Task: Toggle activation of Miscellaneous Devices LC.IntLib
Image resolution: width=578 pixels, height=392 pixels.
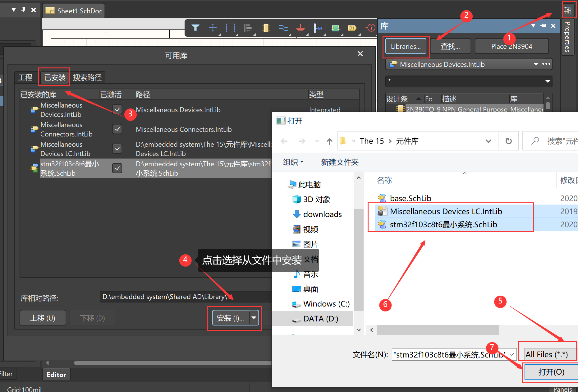Action: click(117, 149)
